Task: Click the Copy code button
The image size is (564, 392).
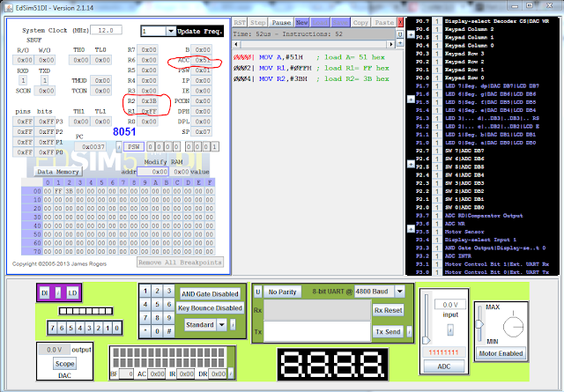Action: 360,22
